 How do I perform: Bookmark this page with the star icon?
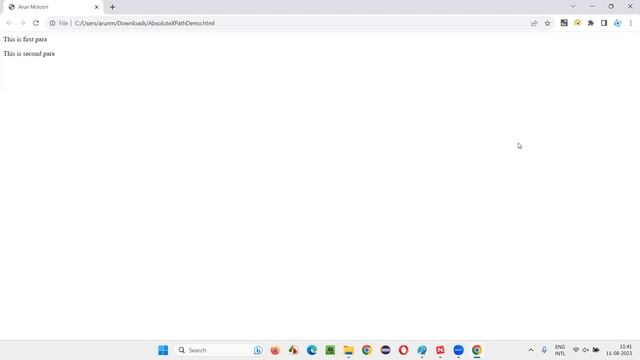tap(547, 23)
